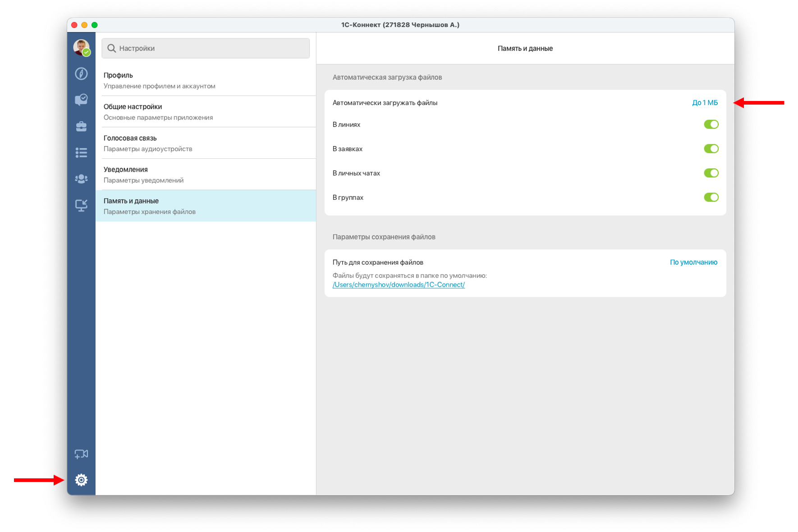Open the 1C-Connect downloads folder link
798x532 pixels.
[399, 285]
